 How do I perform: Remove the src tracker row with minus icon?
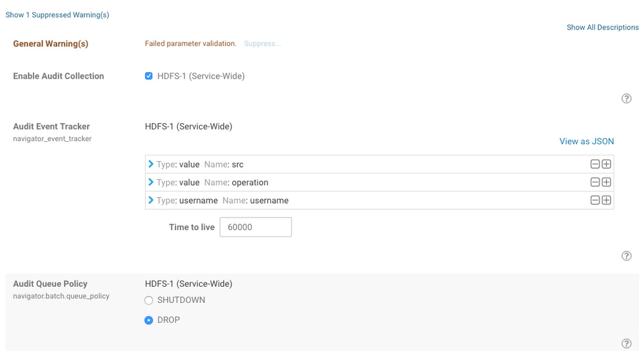[x=595, y=164]
